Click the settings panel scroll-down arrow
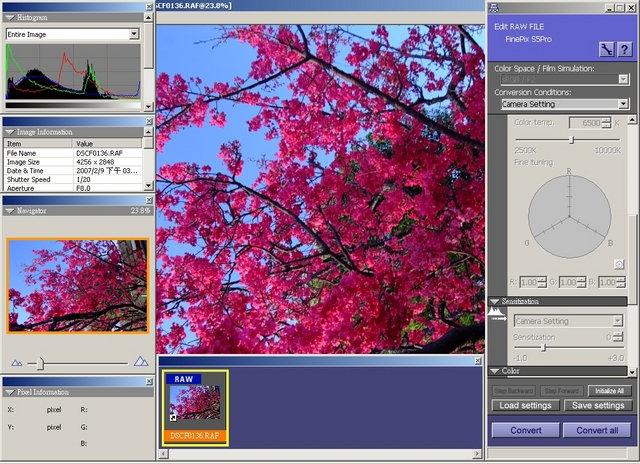640x464 pixels. point(632,372)
